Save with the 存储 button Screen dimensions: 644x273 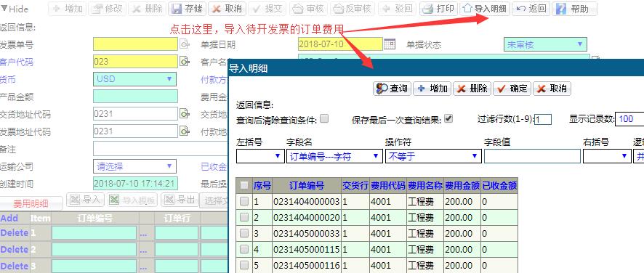point(187,9)
